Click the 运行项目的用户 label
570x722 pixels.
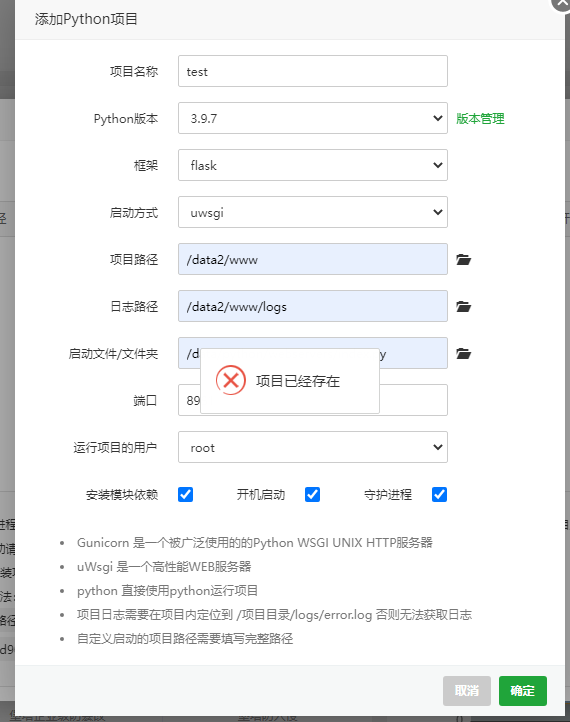click(115, 448)
